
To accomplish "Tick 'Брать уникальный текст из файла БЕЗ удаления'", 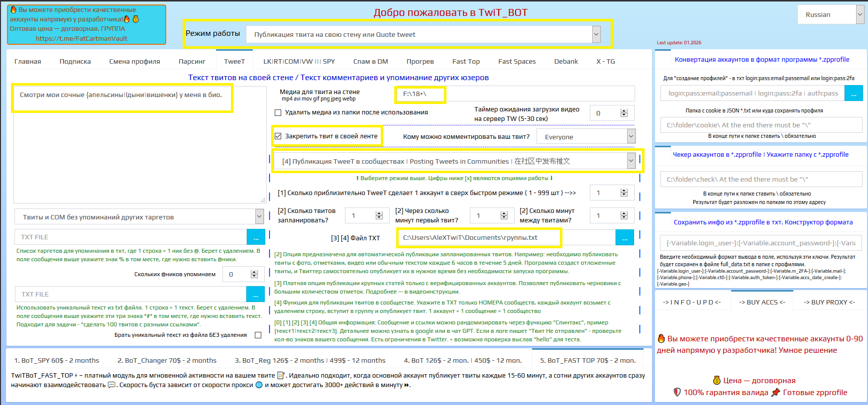I will click(258, 335).
